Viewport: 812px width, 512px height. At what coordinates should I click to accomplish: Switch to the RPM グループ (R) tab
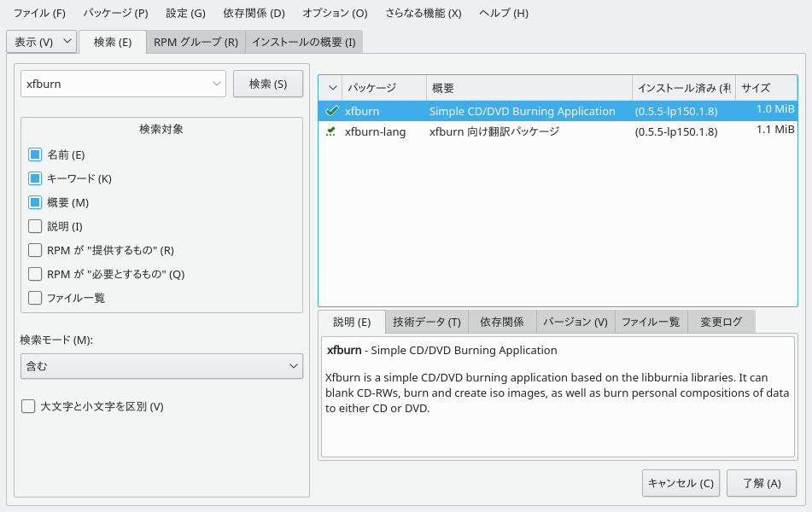196,42
